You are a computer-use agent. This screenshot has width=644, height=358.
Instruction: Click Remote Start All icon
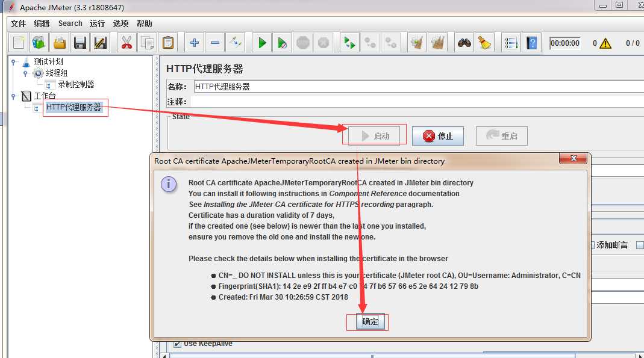[349, 43]
